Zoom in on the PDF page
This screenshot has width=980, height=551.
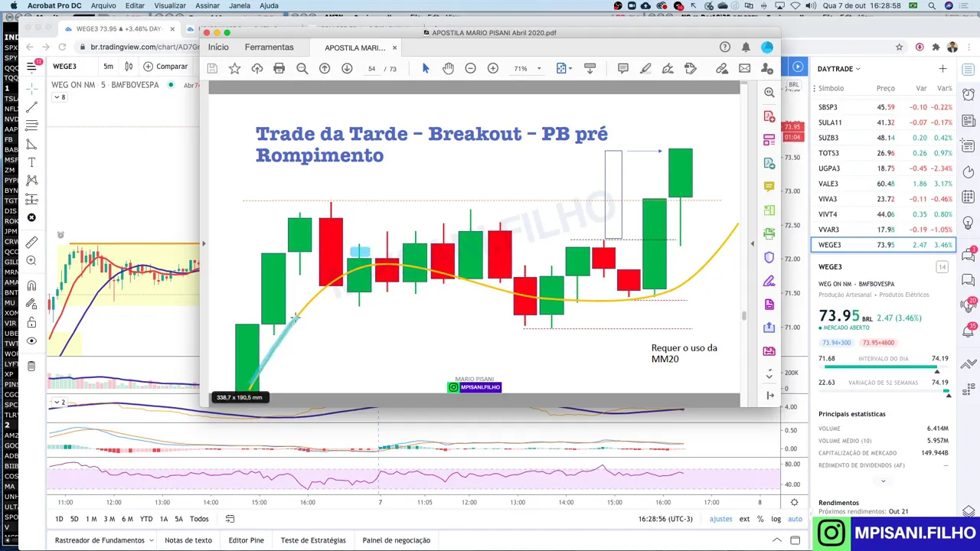tap(493, 69)
